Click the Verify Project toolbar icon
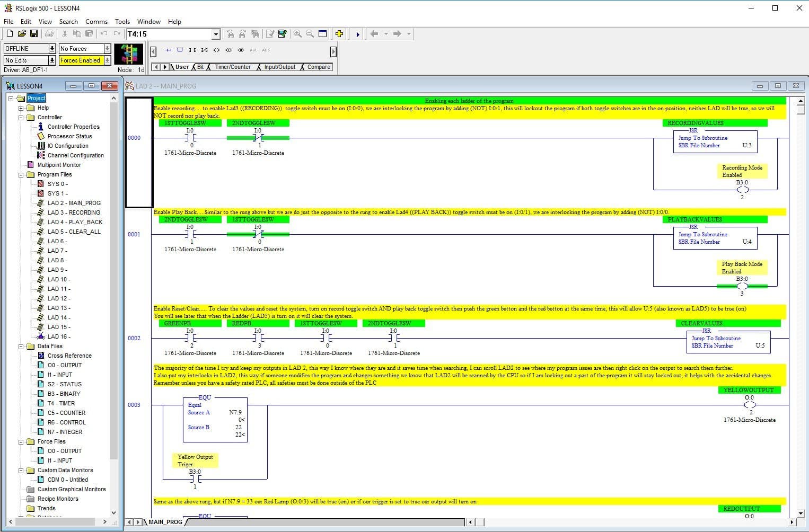The height and width of the screenshot is (532, 809). click(283, 33)
